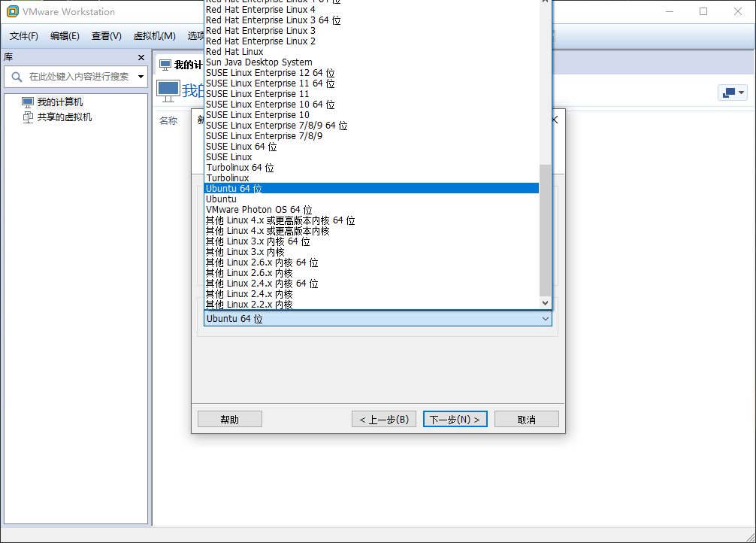Select 其他 Linux 2.6.x 内核
756x543 pixels.
tap(372, 273)
